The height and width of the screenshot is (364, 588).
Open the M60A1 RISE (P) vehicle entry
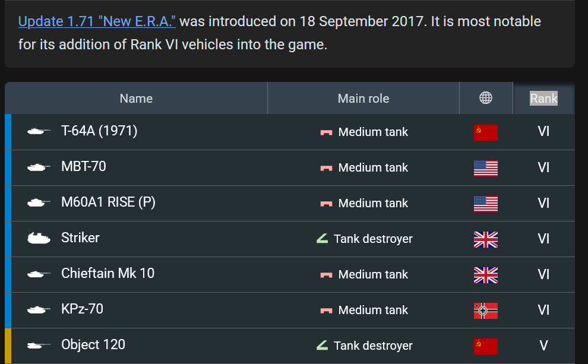108,202
